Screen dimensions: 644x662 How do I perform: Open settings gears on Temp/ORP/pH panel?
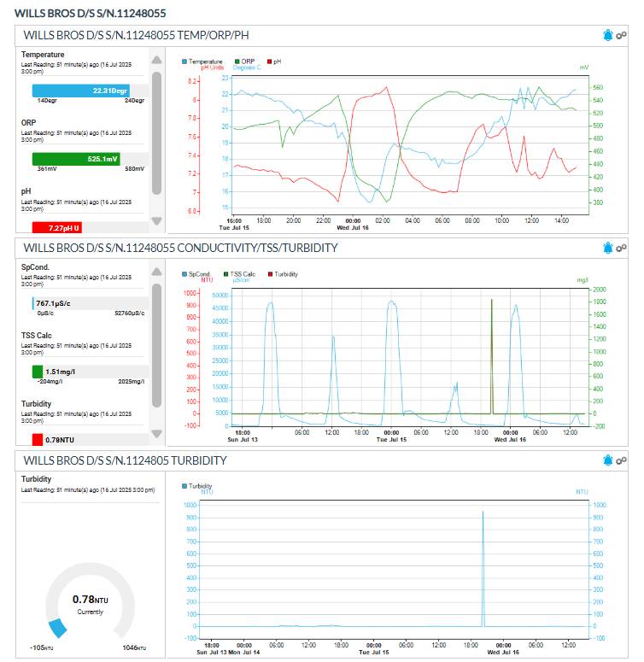point(622,36)
